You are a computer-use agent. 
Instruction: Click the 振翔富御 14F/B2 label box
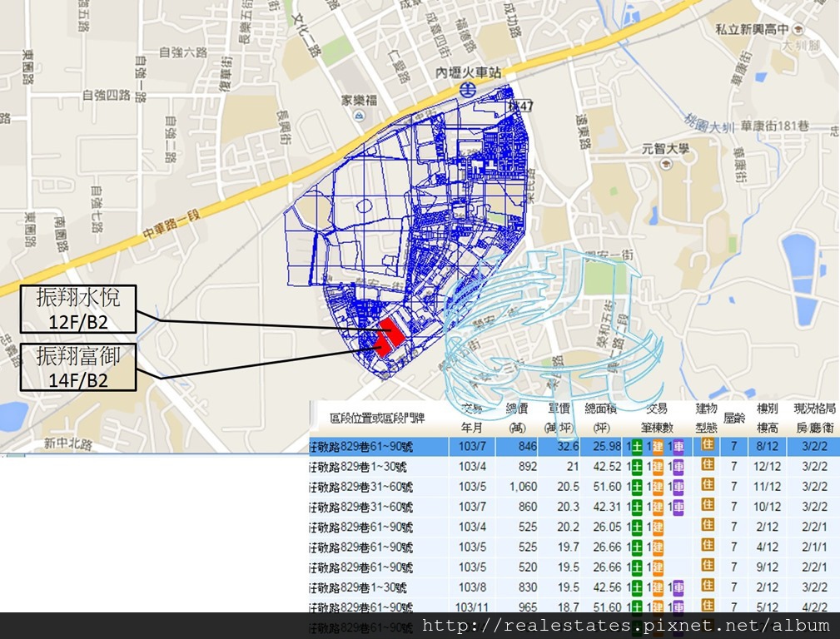(77, 367)
